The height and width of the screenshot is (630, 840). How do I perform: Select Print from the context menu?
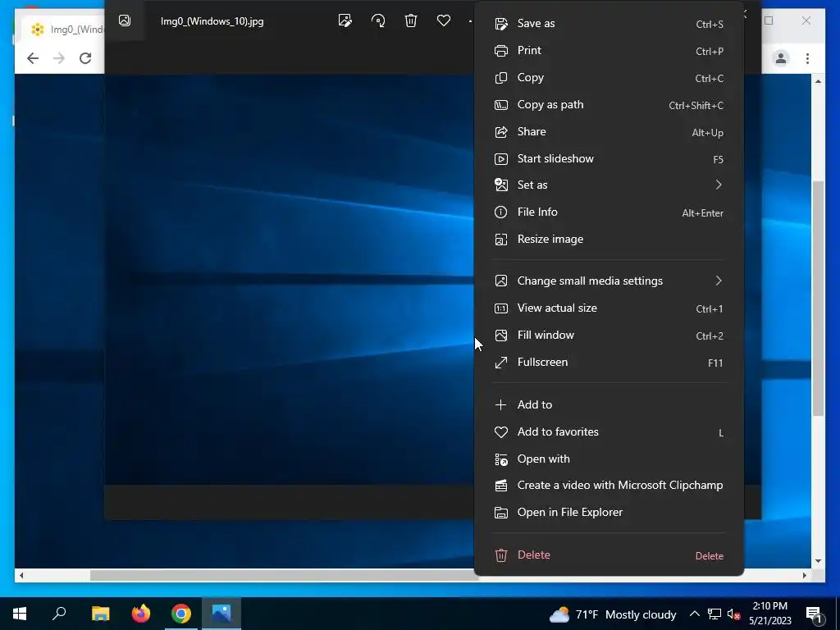tap(609, 50)
